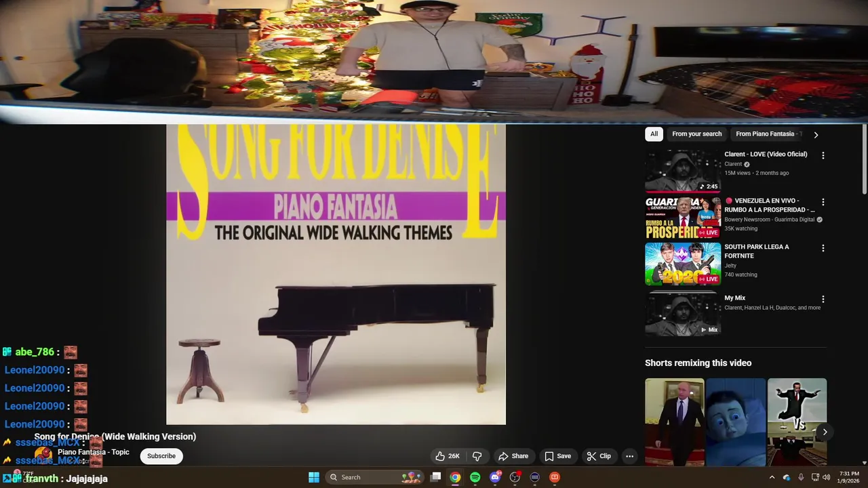Open options for South Park Fortnite video

[x=823, y=248]
